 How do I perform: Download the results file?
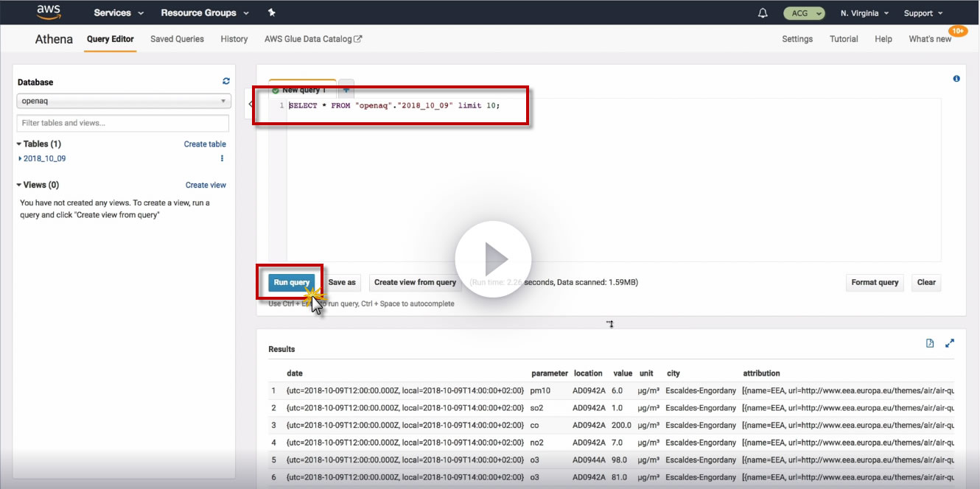click(x=930, y=343)
